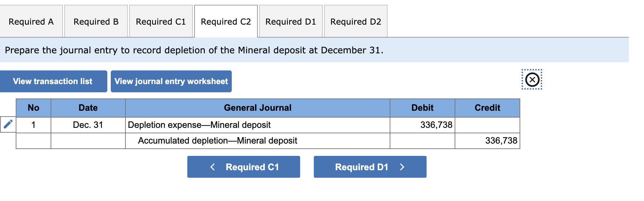Click the View transaction list button
The image size is (644, 201).
coord(53,81)
